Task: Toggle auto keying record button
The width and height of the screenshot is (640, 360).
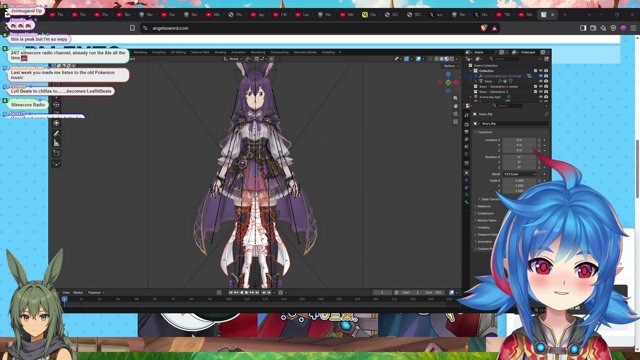Action: coord(220,293)
